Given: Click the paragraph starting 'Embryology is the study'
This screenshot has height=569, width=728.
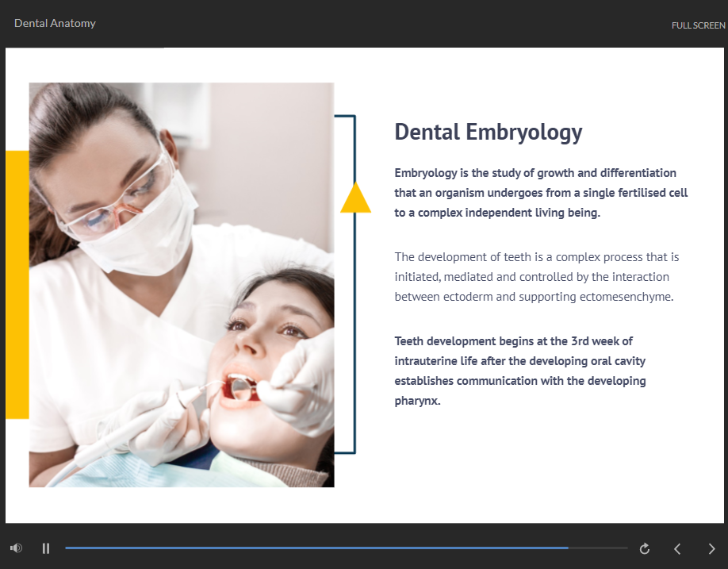Looking at the screenshot, I should [x=541, y=193].
